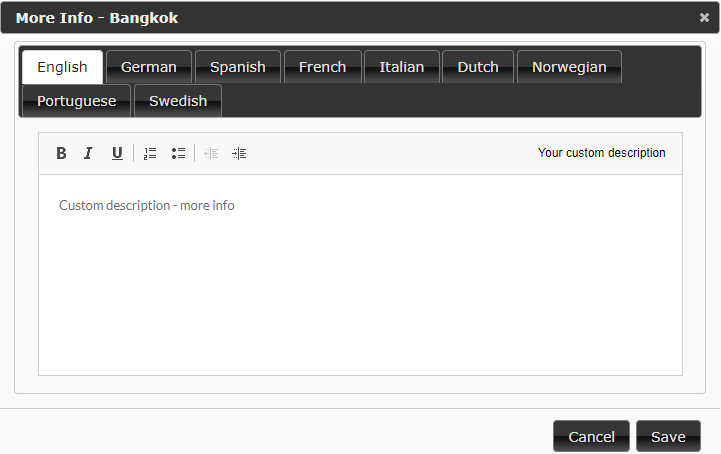The height and width of the screenshot is (454, 721).
Task: Save the custom description
Action: click(x=668, y=436)
